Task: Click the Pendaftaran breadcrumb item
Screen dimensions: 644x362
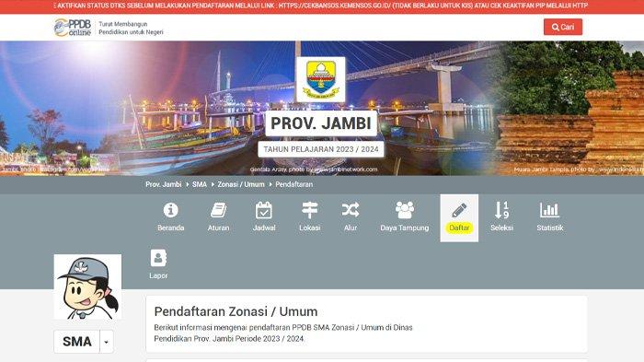Action: [x=294, y=185]
